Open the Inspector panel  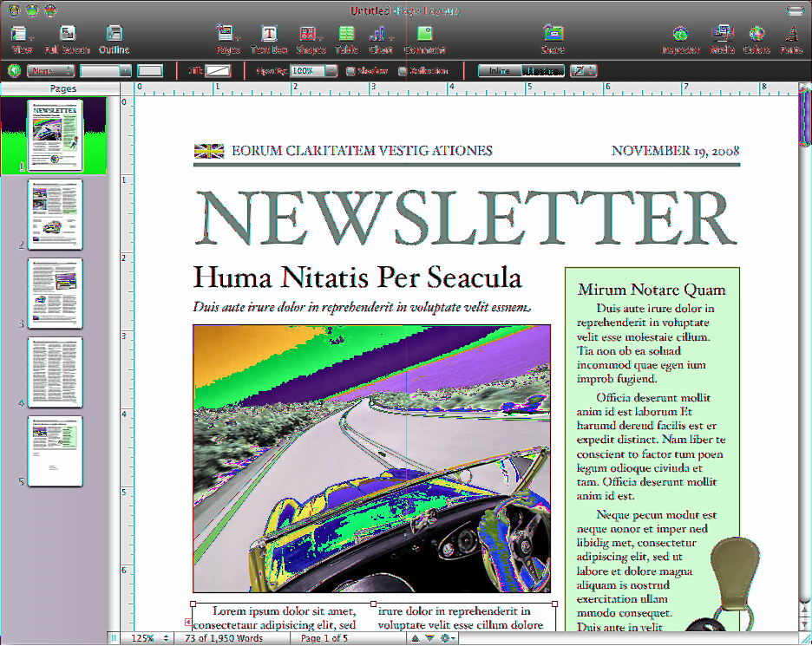click(x=680, y=39)
